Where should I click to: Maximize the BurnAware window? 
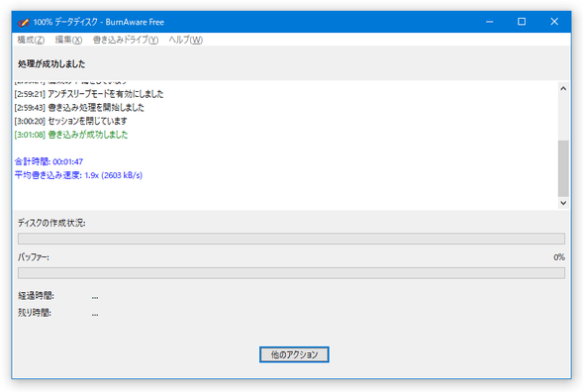click(522, 22)
